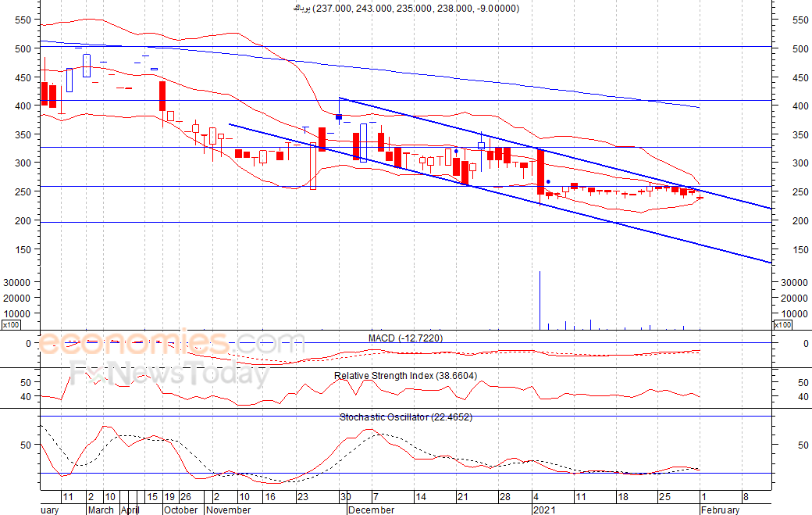Image resolution: width=812 pixels, height=515 pixels.
Task: Click the x100 volume multiplier on right side
Action: (x=782, y=325)
